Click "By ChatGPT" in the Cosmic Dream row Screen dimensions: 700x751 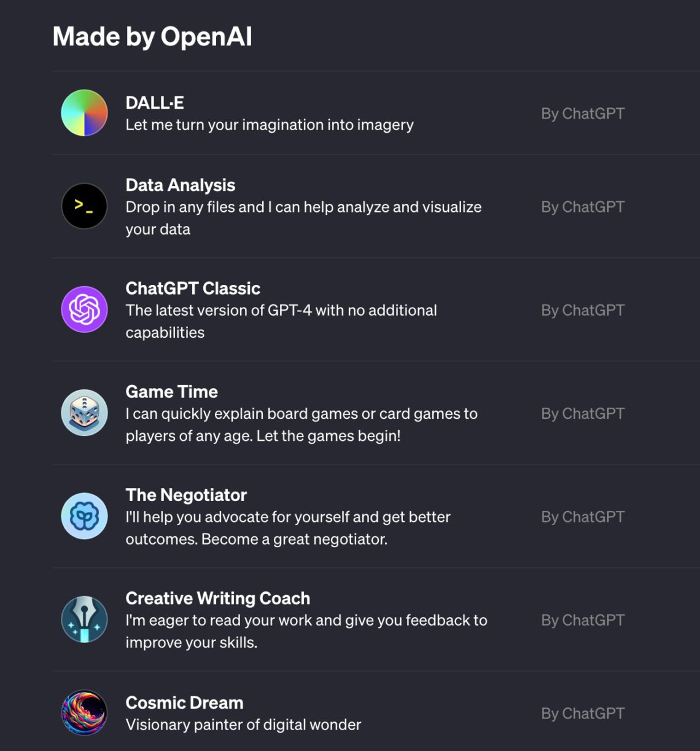(583, 713)
